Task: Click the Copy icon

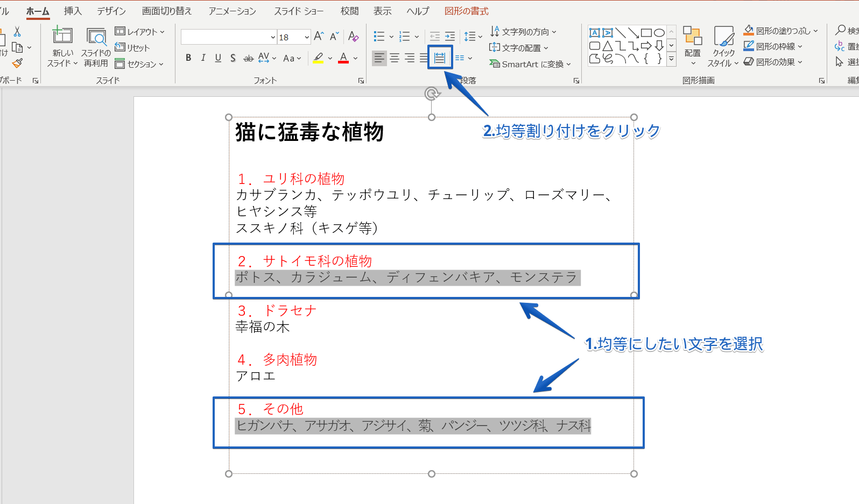Action: (x=17, y=47)
